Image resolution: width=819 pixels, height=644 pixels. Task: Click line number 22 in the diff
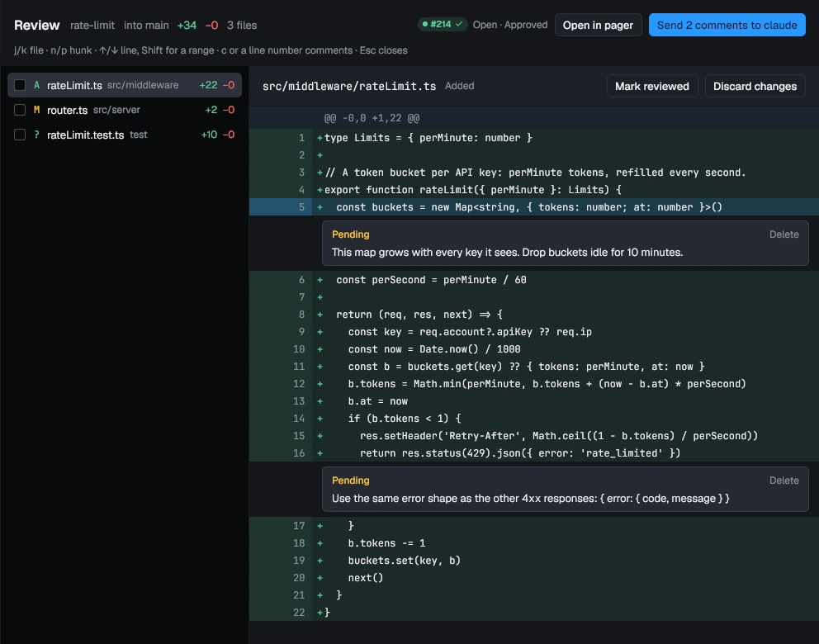299,612
